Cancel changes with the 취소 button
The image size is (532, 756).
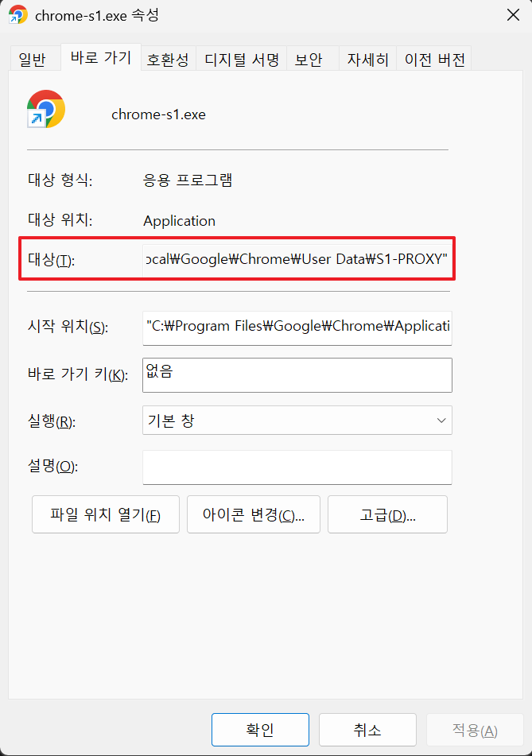point(367,729)
